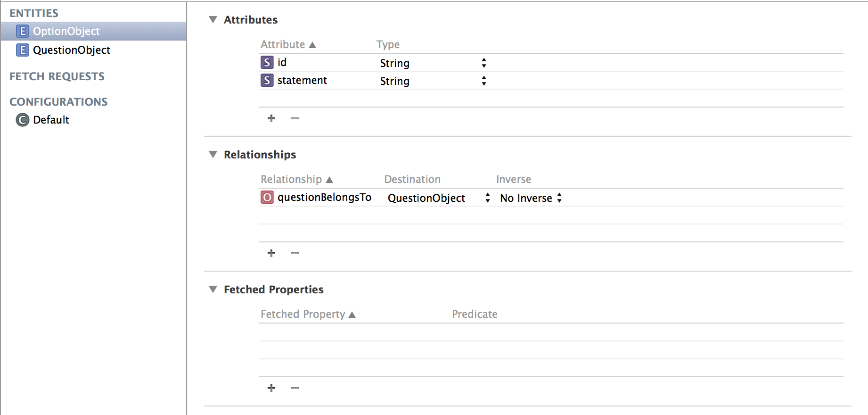Remove fetched property with minus button
Image resolution: width=868 pixels, height=415 pixels.
pos(295,388)
